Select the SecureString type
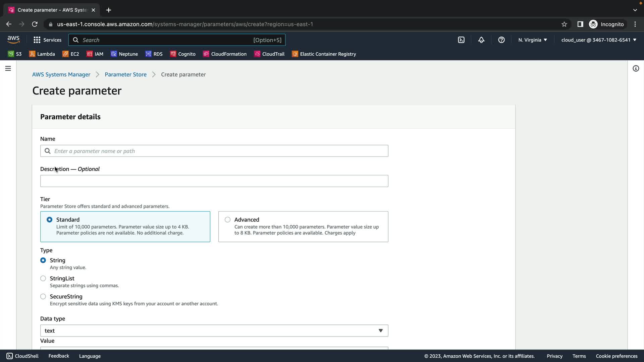Screen dimensions: 644x362 (43, 297)
